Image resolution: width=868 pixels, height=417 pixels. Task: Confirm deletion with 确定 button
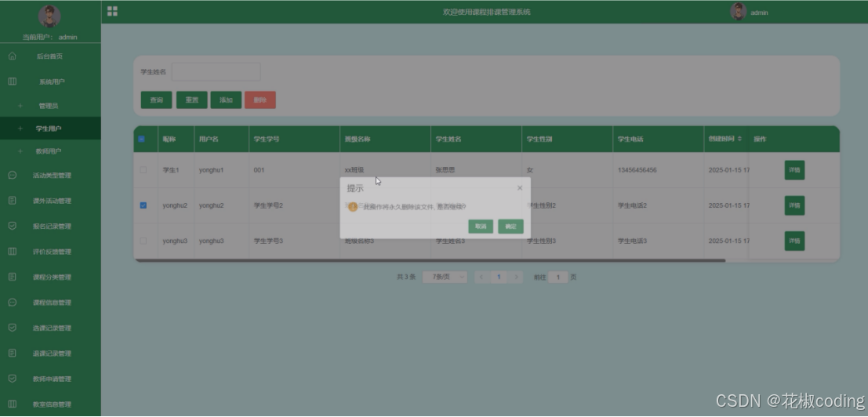[x=510, y=227]
